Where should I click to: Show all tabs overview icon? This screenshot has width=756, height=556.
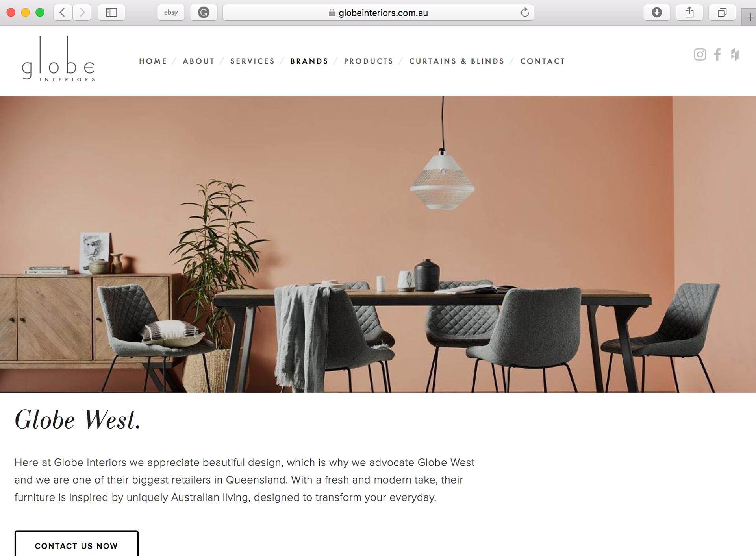722,13
